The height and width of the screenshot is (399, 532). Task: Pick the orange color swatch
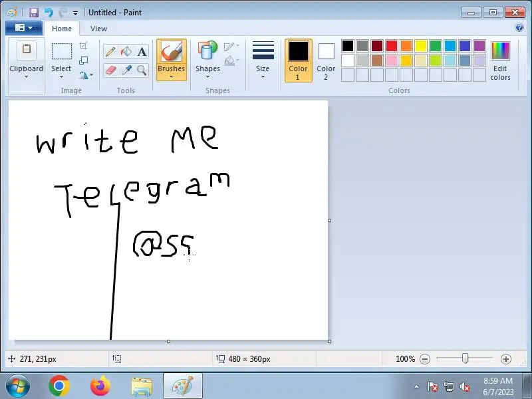click(x=406, y=46)
